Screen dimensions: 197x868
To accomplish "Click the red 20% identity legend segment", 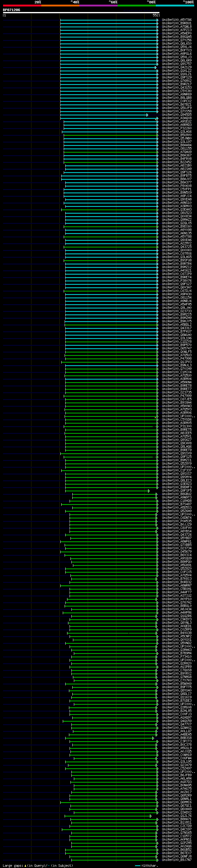I will click(x=22, y=6).
